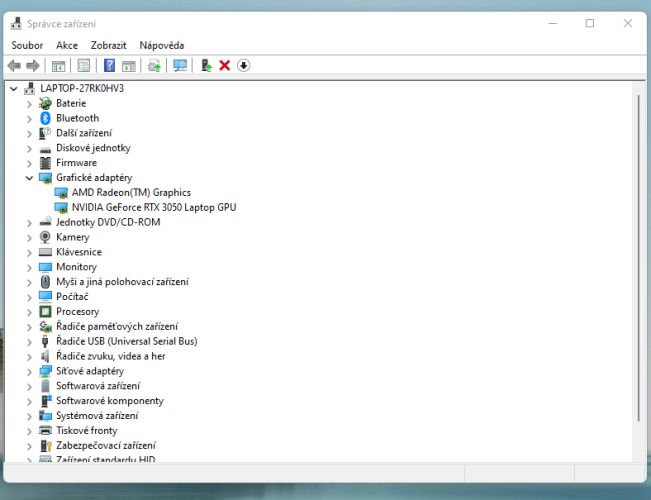The height and width of the screenshot is (500, 651).
Task: Open the Nápověda menu
Action: [162, 45]
